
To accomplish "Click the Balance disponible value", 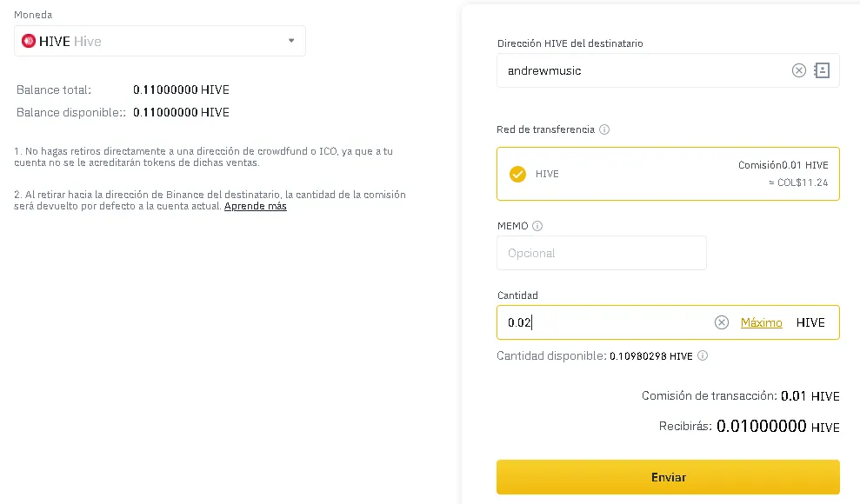I will [x=181, y=112].
